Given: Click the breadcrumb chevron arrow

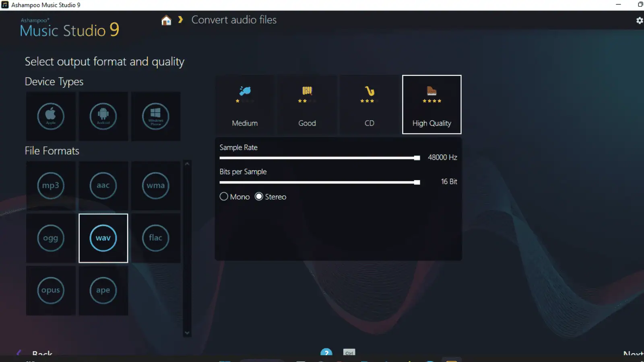Looking at the screenshot, I should tap(181, 20).
